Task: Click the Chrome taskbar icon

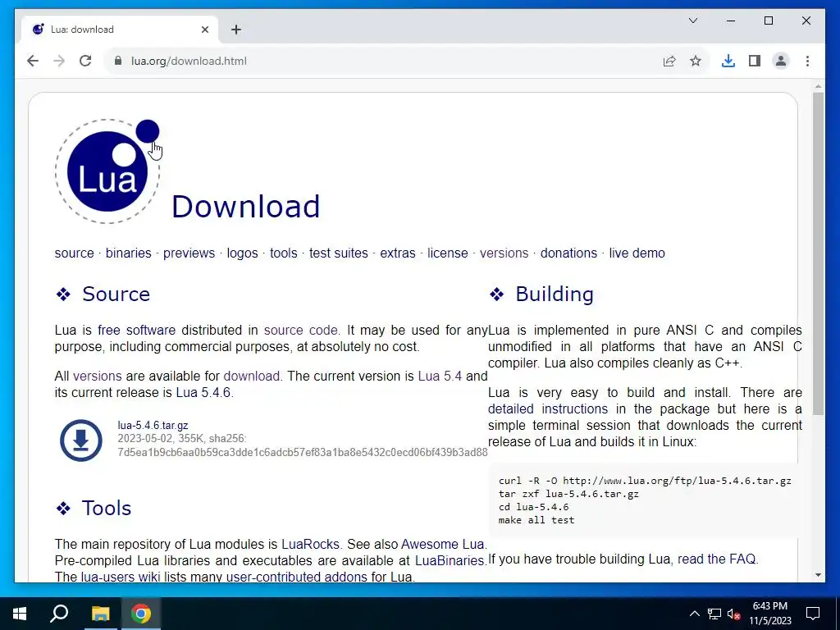Action: 141,614
